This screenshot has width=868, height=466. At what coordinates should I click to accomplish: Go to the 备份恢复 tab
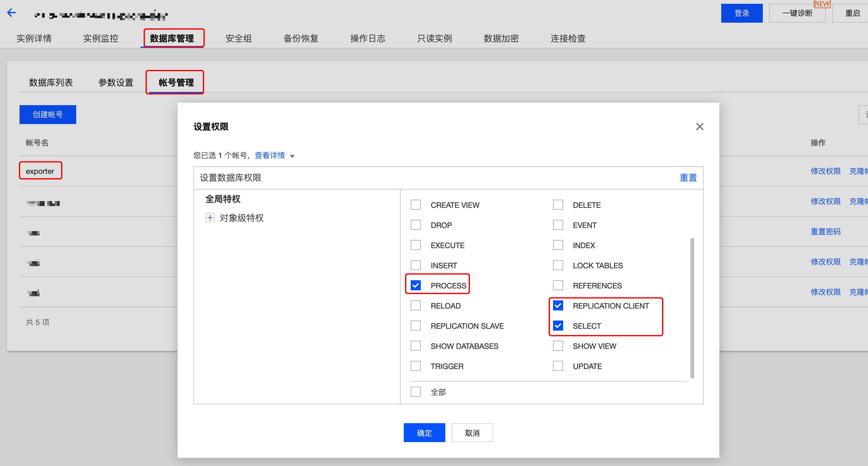pyautogui.click(x=300, y=38)
